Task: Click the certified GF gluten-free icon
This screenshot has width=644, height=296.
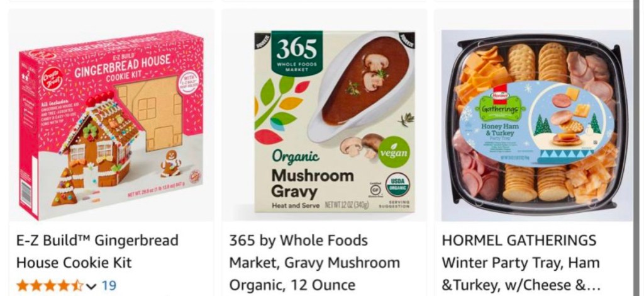Action: tap(375, 190)
